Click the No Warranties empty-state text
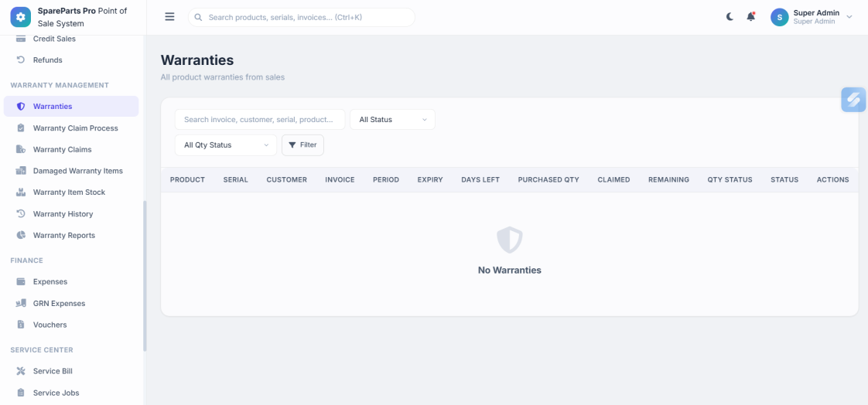The height and width of the screenshot is (405, 868). tap(509, 271)
